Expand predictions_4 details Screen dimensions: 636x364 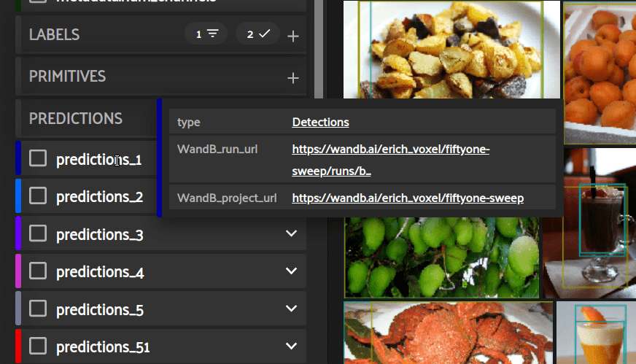[291, 271]
